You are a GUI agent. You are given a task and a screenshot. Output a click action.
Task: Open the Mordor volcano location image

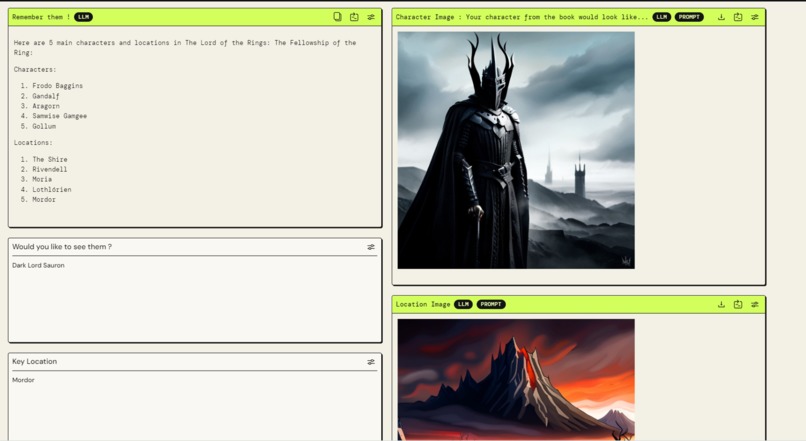tap(516, 380)
